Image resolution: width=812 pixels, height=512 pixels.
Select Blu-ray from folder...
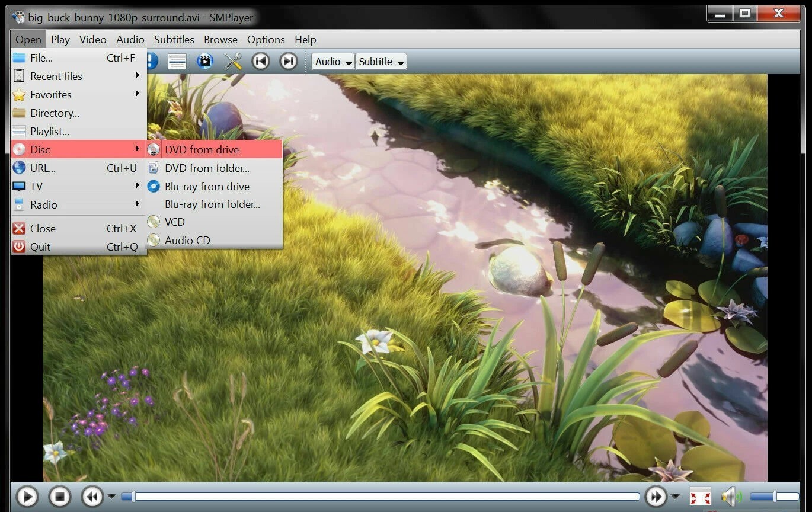coord(214,204)
